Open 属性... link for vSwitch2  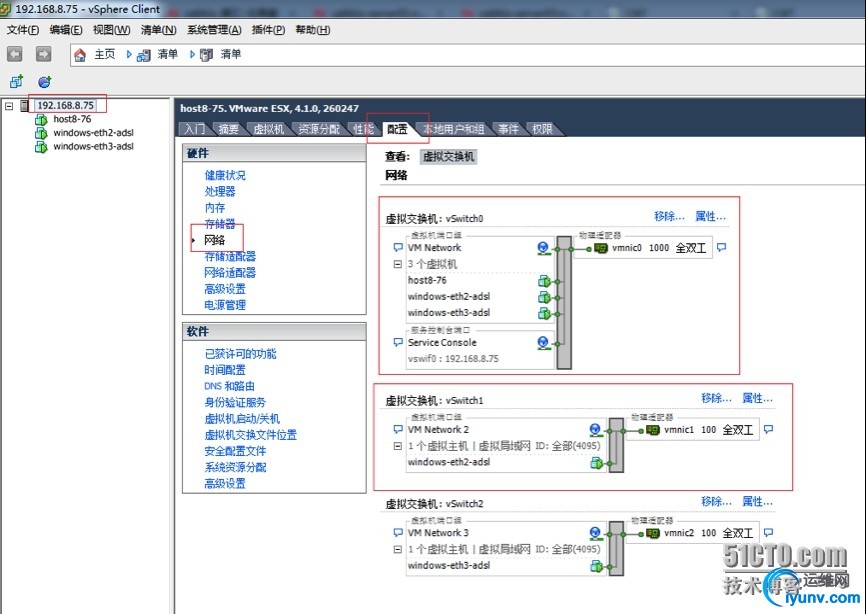tap(757, 501)
